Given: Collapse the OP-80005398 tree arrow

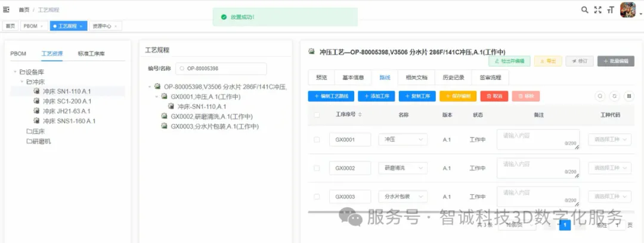Looking at the screenshot, I should pos(150,86).
